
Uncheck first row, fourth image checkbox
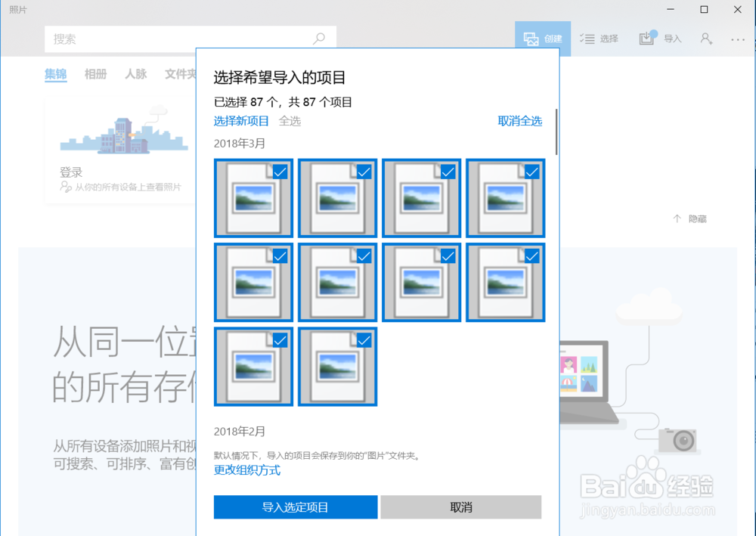[x=531, y=172]
